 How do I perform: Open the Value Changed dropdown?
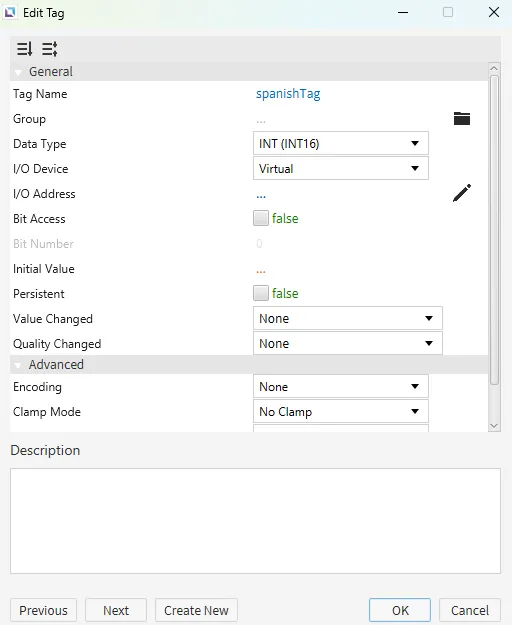coord(348,318)
